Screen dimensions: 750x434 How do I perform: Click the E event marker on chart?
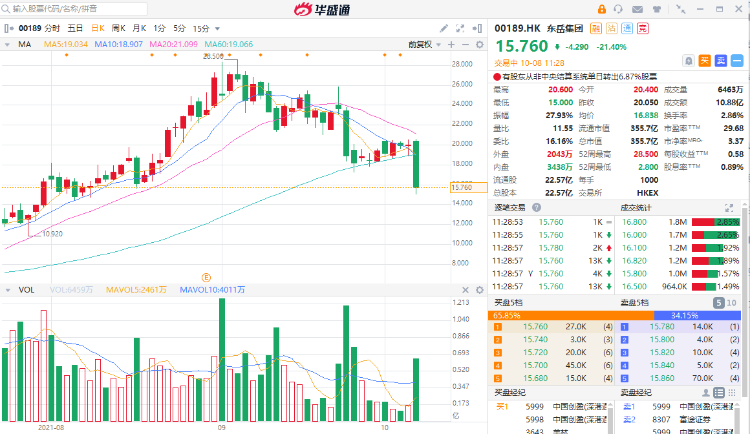(x=206, y=277)
